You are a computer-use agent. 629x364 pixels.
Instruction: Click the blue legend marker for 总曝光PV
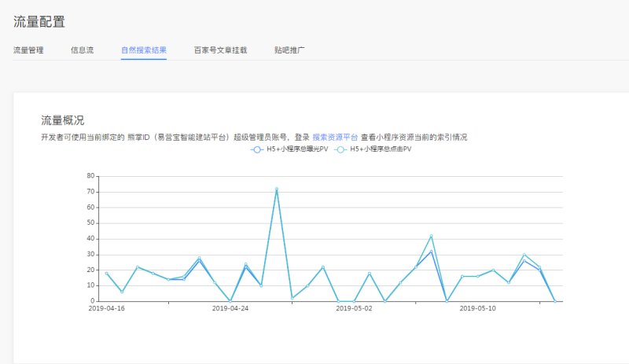[x=257, y=149]
